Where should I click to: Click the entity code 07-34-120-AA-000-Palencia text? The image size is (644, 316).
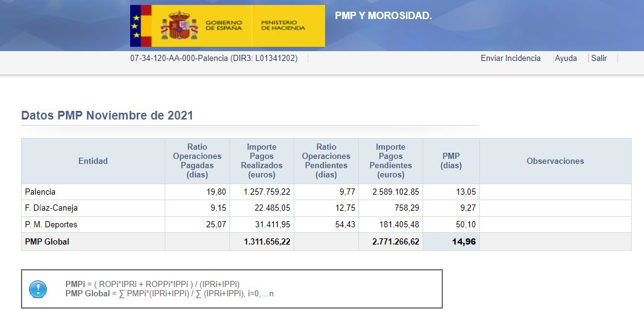click(213, 59)
